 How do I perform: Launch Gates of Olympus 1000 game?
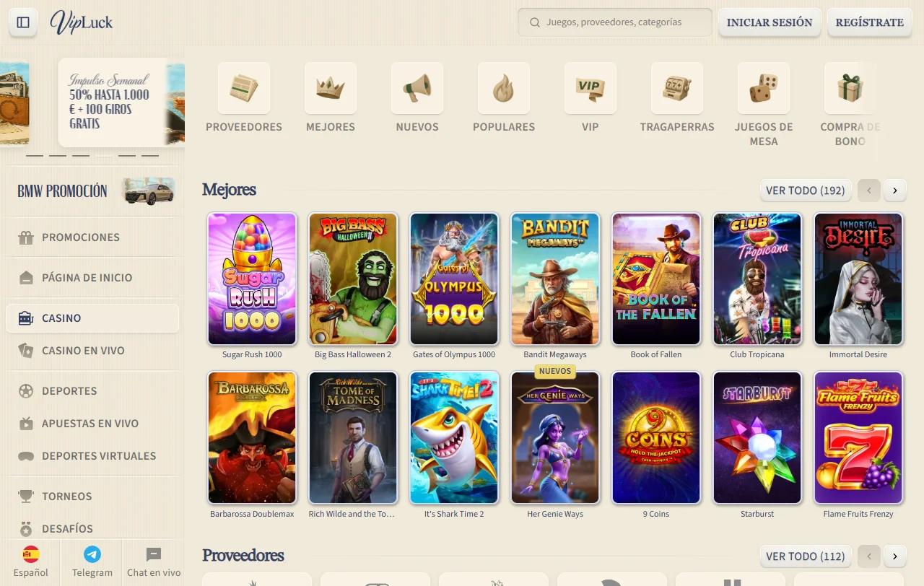(x=454, y=279)
